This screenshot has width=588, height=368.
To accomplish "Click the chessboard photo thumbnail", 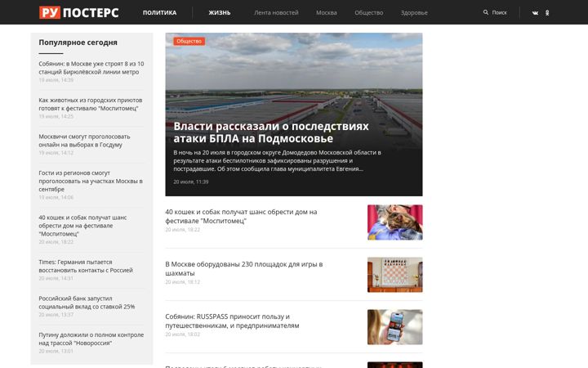I will 395,275.
